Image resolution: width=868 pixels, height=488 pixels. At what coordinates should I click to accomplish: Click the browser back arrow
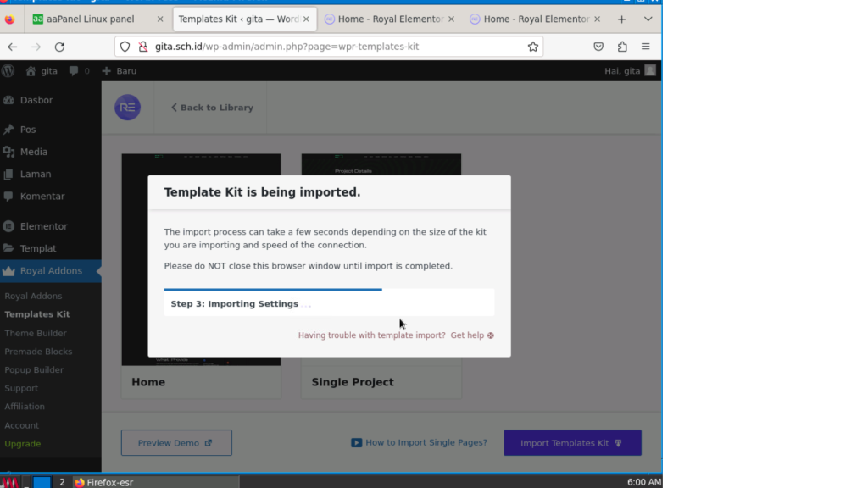(13, 47)
